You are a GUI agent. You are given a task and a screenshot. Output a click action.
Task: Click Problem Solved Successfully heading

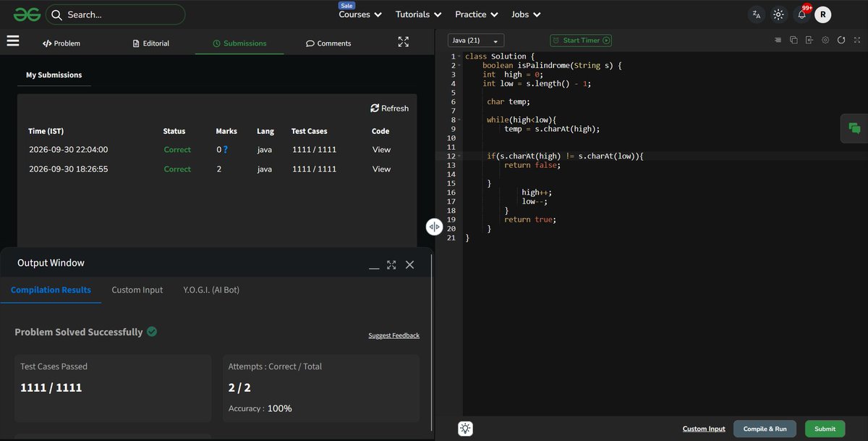click(x=79, y=332)
